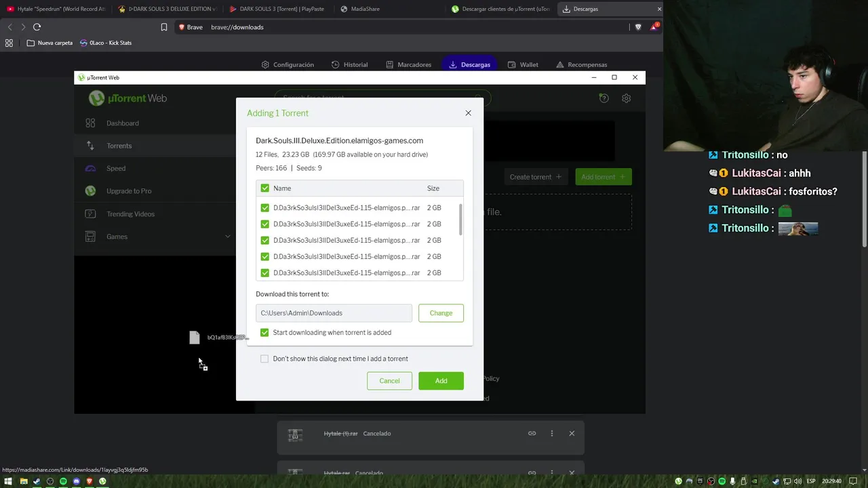The image size is (868, 488).
Task: Open Torrents in the µTorrent sidebar
Action: 119,146
